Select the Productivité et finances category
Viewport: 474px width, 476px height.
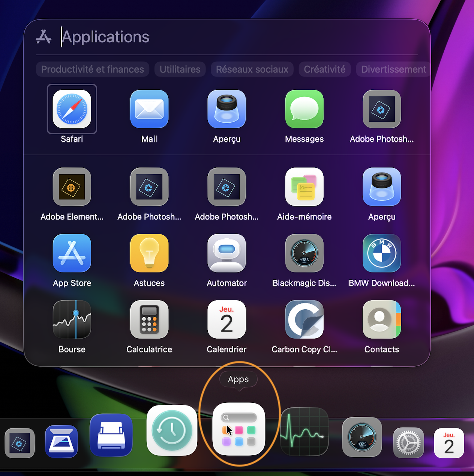93,69
